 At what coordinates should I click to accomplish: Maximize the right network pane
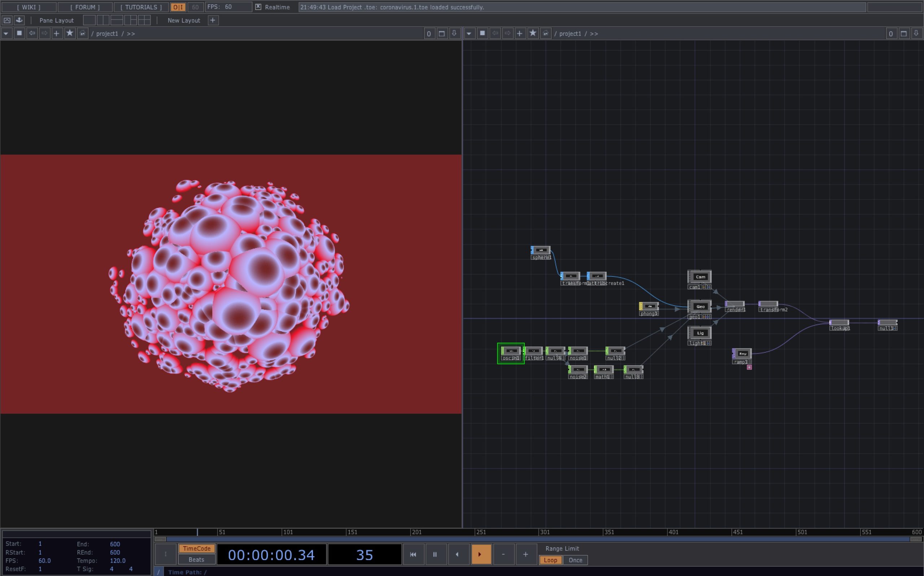[x=903, y=34]
